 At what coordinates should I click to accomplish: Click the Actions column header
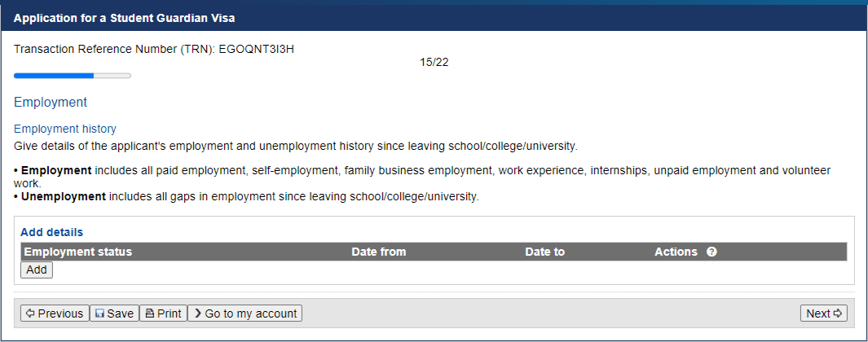[676, 252]
